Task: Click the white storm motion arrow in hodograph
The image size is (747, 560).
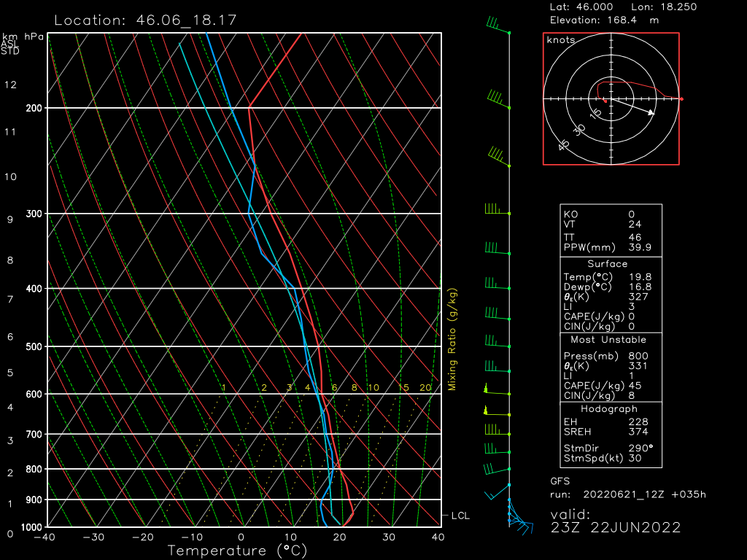Action: click(633, 106)
